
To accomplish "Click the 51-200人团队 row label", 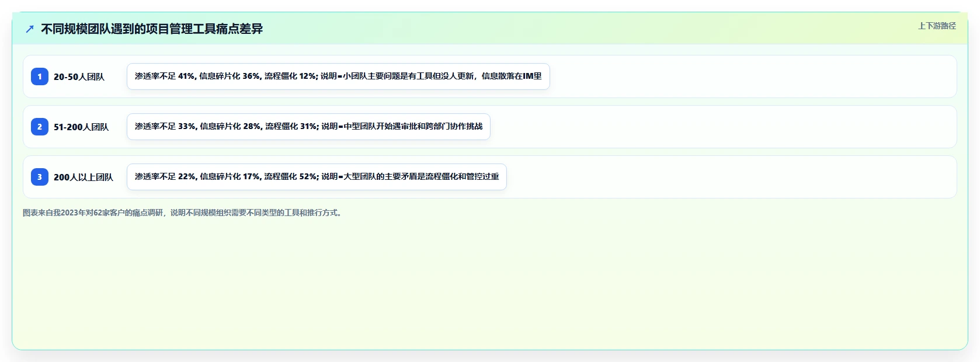I will pos(81,127).
